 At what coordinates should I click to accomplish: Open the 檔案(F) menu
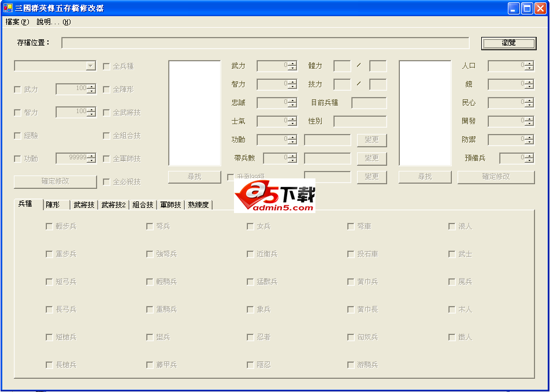pos(17,22)
